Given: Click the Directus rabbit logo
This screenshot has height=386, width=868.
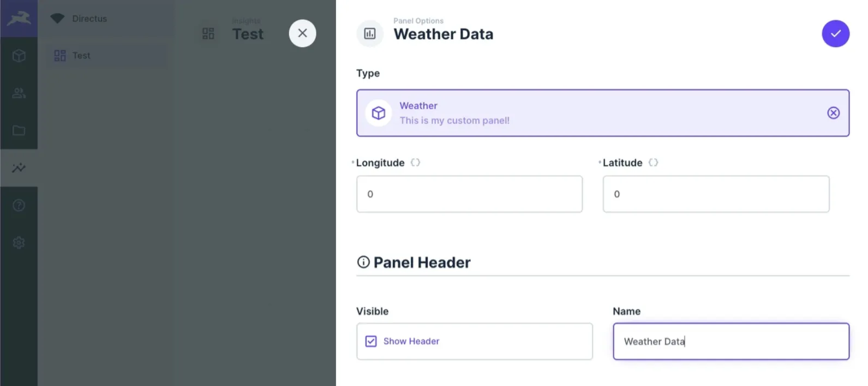Looking at the screenshot, I should click(19, 18).
